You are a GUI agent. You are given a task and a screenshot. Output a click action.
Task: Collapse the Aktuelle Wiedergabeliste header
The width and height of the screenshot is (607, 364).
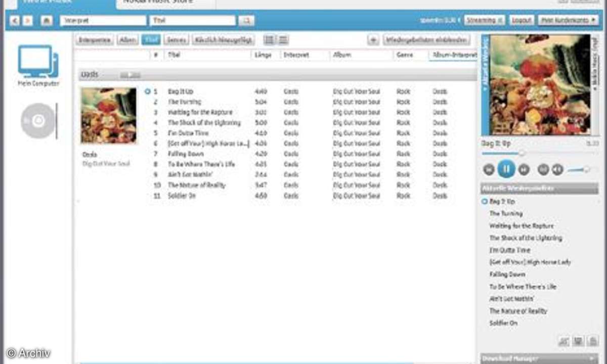[539, 189]
